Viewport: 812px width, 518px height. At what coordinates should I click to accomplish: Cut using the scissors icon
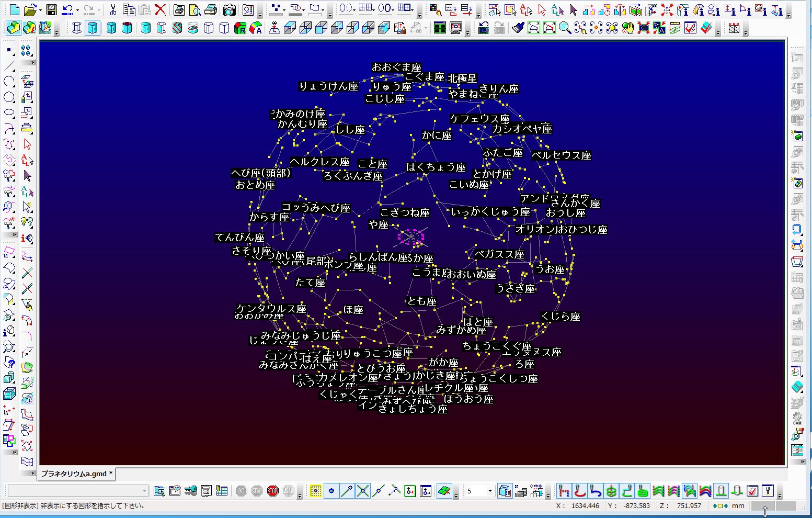coord(113,10)
